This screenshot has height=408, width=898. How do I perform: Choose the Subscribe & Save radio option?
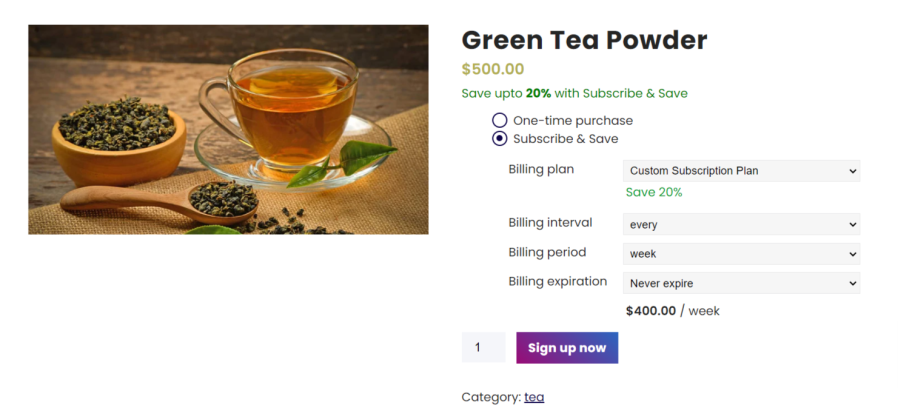click(500, 139)
